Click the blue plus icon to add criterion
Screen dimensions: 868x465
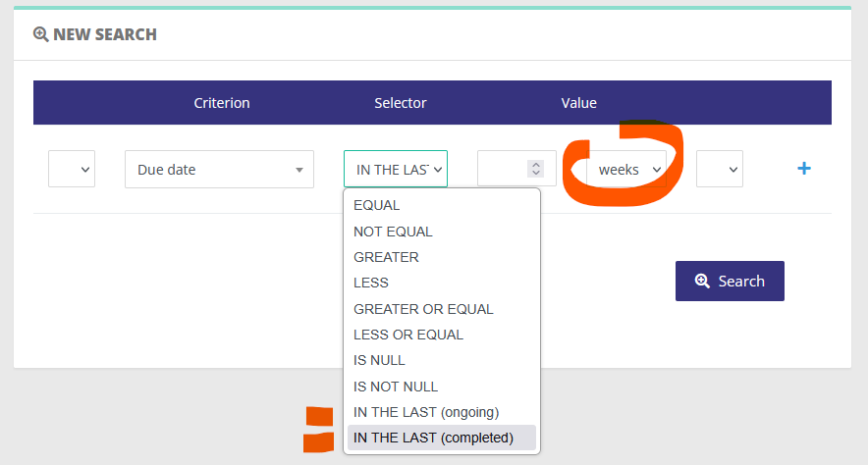(803, 169)
